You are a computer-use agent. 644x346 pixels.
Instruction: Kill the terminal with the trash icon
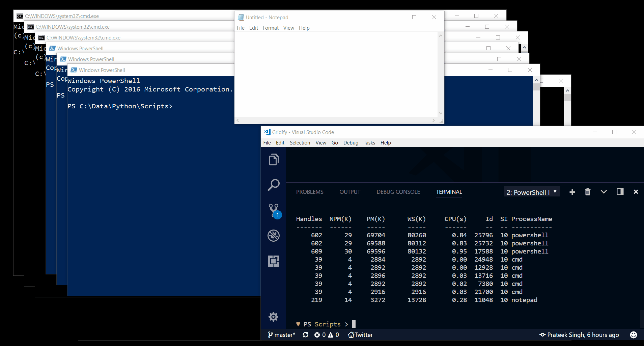click(x=588, y=192)
